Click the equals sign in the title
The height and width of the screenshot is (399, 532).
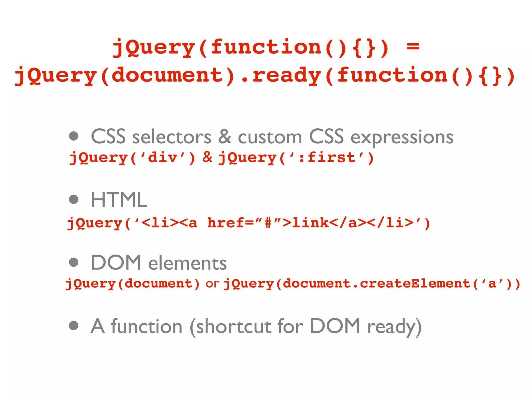coord(413,47)
